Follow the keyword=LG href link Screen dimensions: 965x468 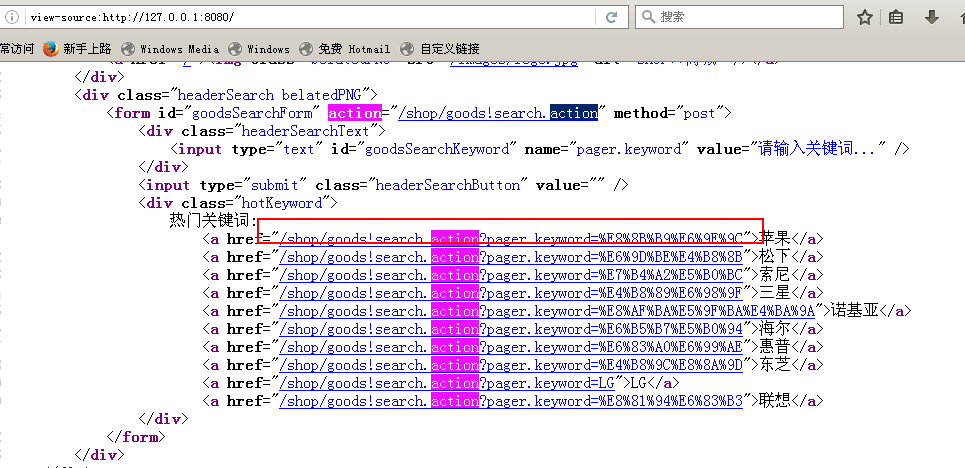[447, 383]
